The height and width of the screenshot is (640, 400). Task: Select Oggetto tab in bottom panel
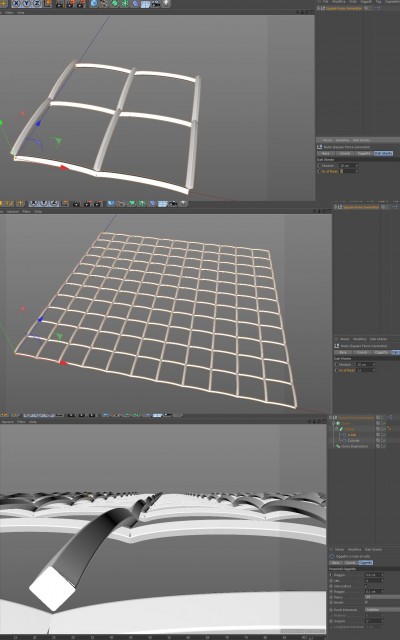[x=365, y=562]
